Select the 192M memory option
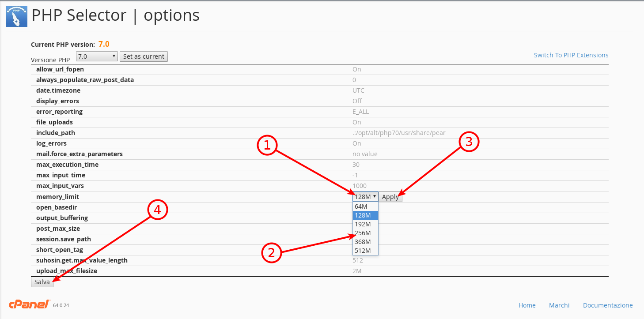644x319 pixels. click(365, 224)
